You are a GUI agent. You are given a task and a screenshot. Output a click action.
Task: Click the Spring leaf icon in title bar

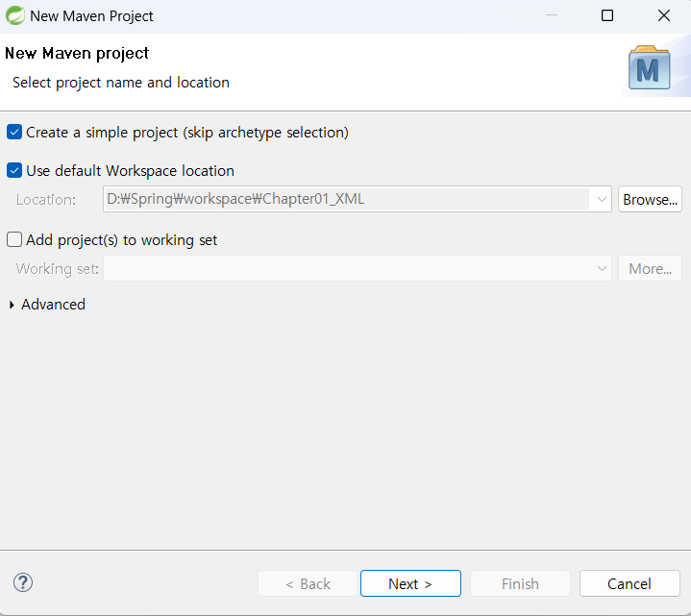(x=15, y=16)
